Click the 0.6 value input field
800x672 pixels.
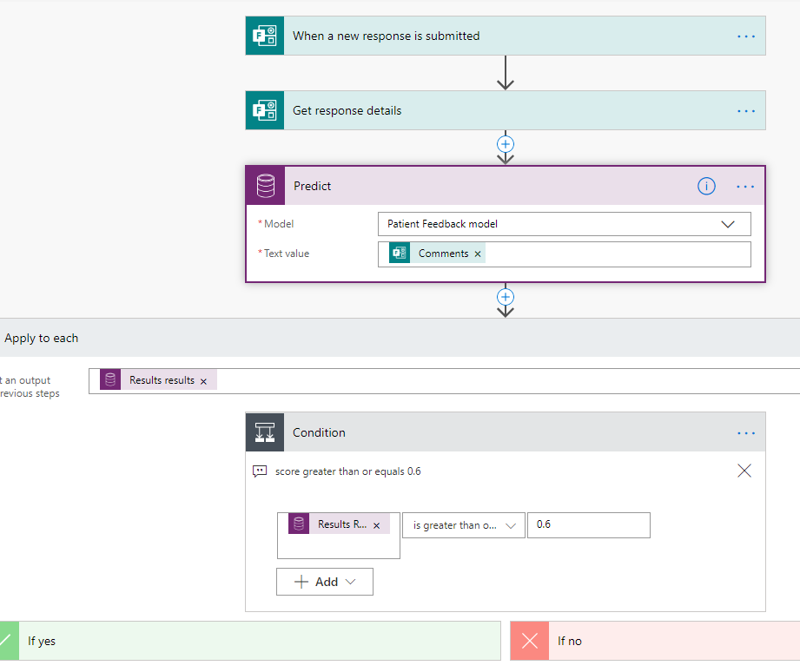588,525
